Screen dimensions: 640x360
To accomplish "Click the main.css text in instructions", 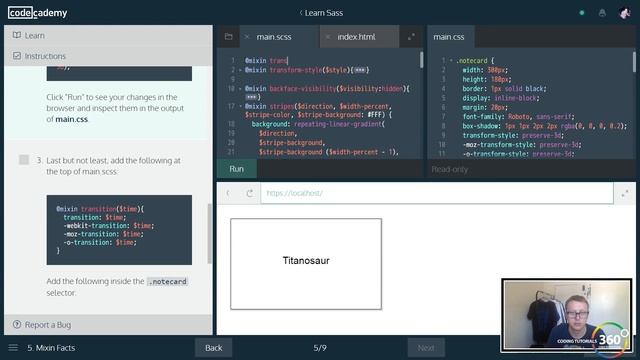I will click(x=71, y=119).
